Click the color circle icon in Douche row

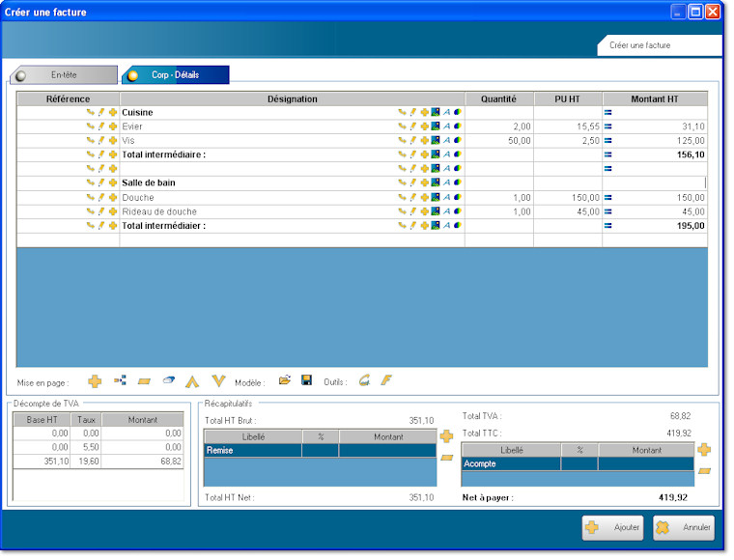pos(458,197)
